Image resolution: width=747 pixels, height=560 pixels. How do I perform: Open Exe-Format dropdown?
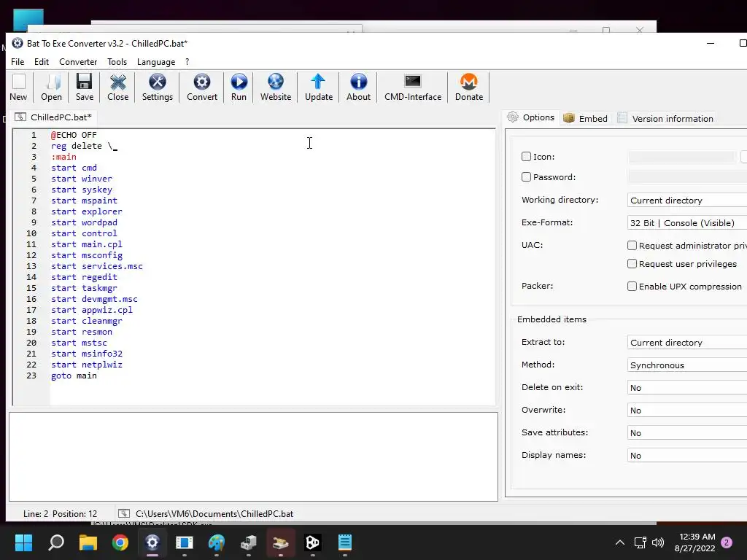[x=687, y=223]
